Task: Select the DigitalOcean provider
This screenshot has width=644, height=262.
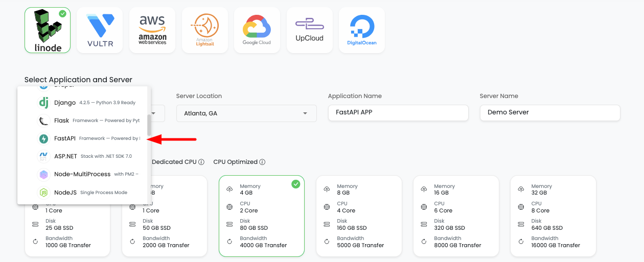Action: (362, 30)
